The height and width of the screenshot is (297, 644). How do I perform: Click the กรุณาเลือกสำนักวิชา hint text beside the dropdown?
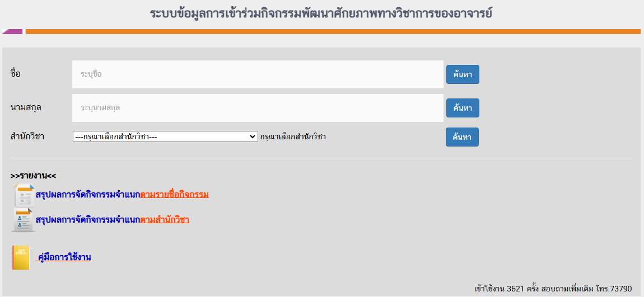coord(293,137)
